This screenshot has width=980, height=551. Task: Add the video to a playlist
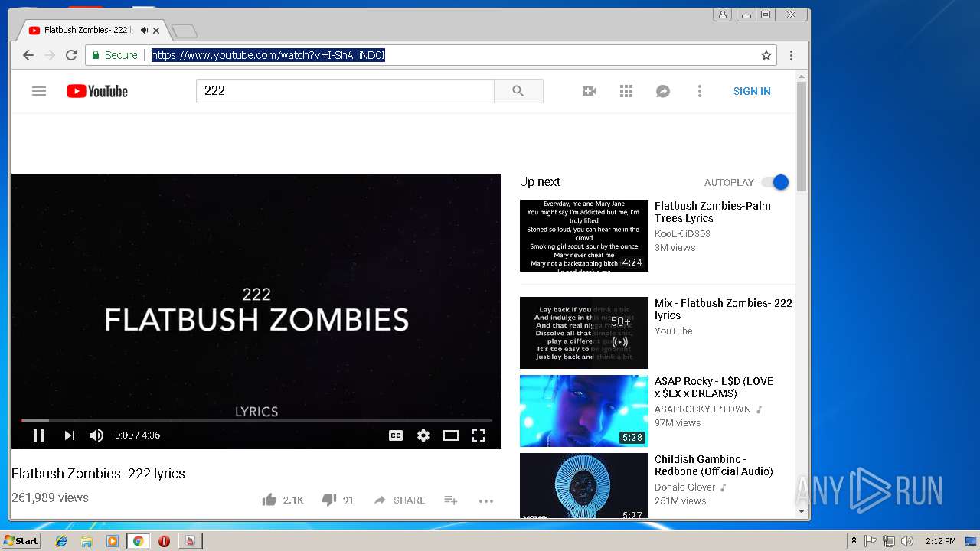tap(451, 500)
